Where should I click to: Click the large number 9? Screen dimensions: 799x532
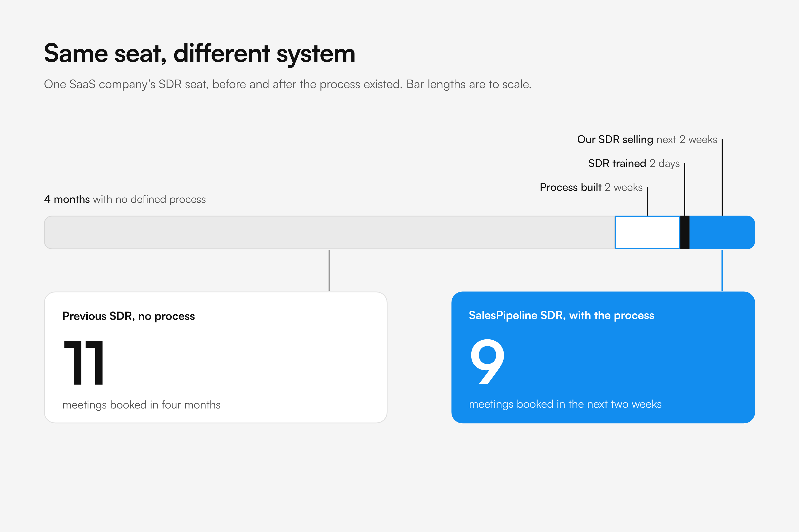coord(488,361)
